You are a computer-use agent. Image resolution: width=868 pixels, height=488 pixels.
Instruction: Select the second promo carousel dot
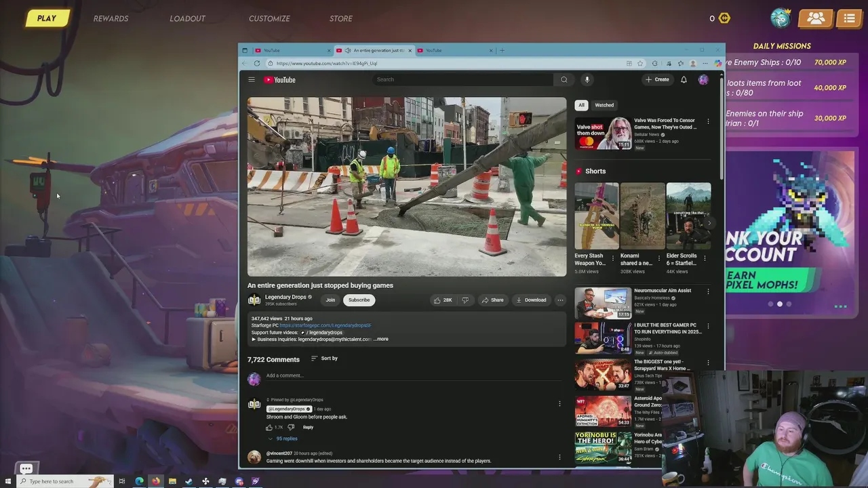click(x=779, y=304)
